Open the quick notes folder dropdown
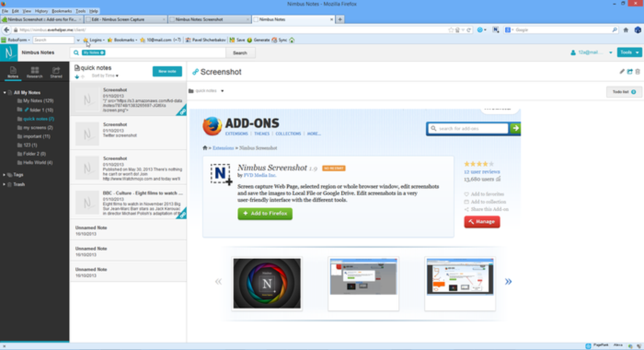Screen dimensions: 644x350 (222, 91)
